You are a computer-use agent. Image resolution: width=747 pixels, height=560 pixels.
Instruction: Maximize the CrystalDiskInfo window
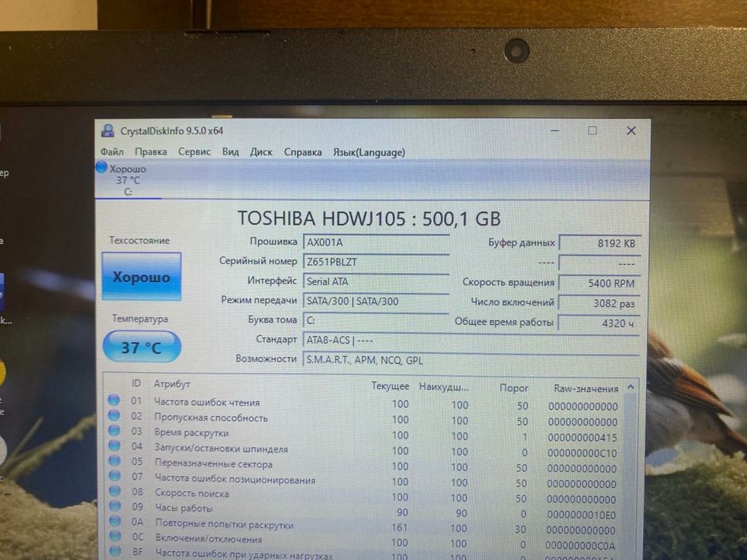pos(592,130)
